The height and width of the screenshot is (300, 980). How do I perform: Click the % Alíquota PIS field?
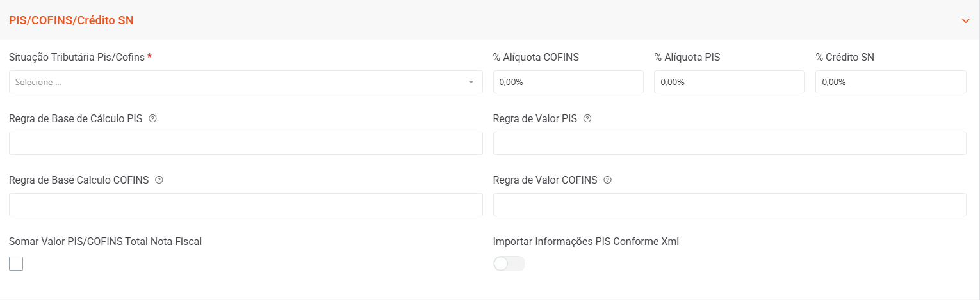728,82
